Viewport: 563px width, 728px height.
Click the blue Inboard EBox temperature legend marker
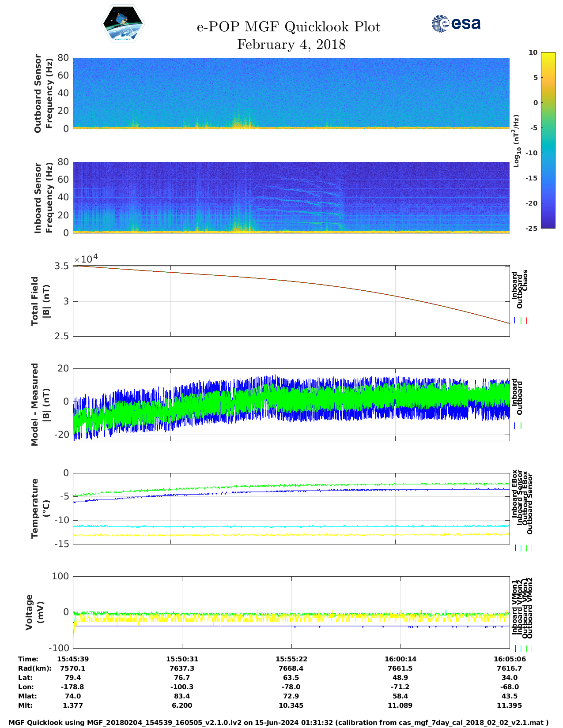[515, 548]
